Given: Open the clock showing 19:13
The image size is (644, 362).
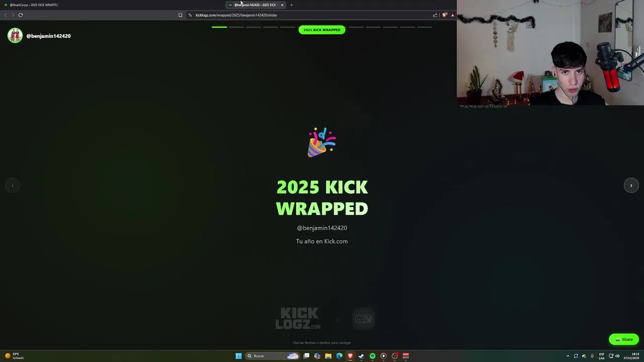Looking at the screenshot, I should [x=631, y=356].
